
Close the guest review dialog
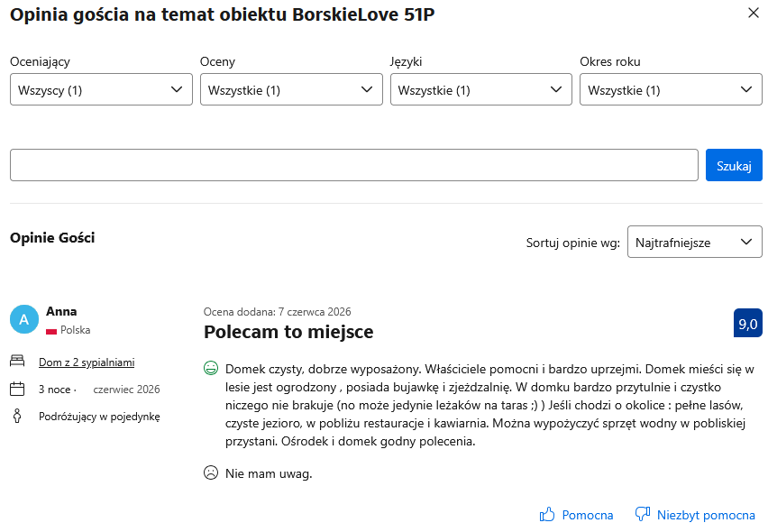point(754,13)
